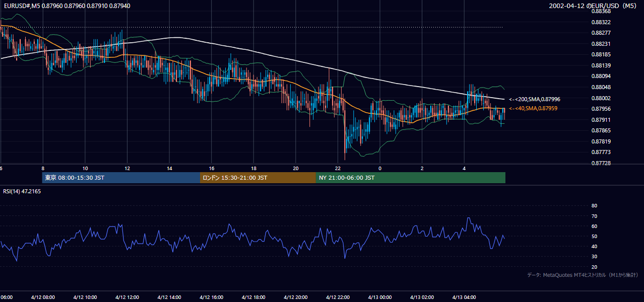Viewport: 644px width, 302px height.
Task: Click the RSI scale value 70
Action: pos(594,216)
